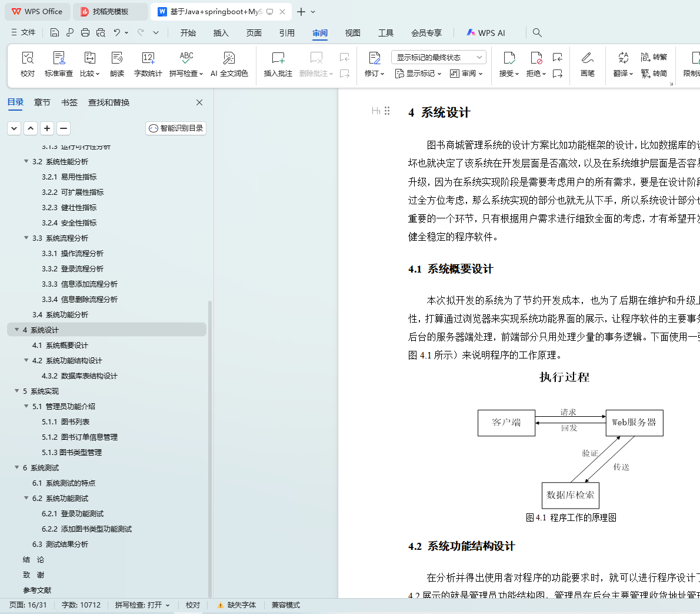Open the 审阅 pane dropdown
700x614 pixels.
(x=466, y=73)
